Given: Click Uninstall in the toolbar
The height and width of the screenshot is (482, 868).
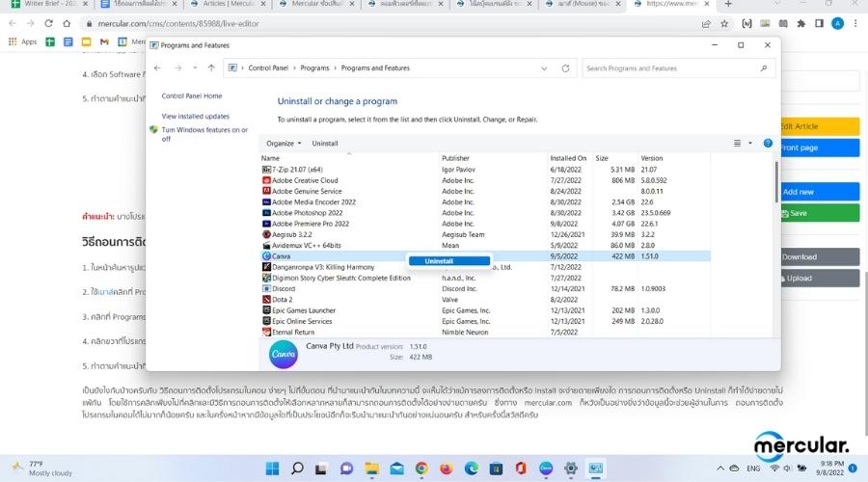Looking at the screenshot, I should click(x=325, y=144).
